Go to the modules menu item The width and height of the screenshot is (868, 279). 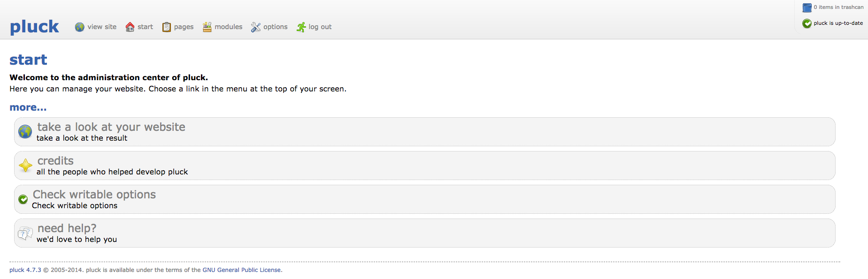click(x=229, y=27)
